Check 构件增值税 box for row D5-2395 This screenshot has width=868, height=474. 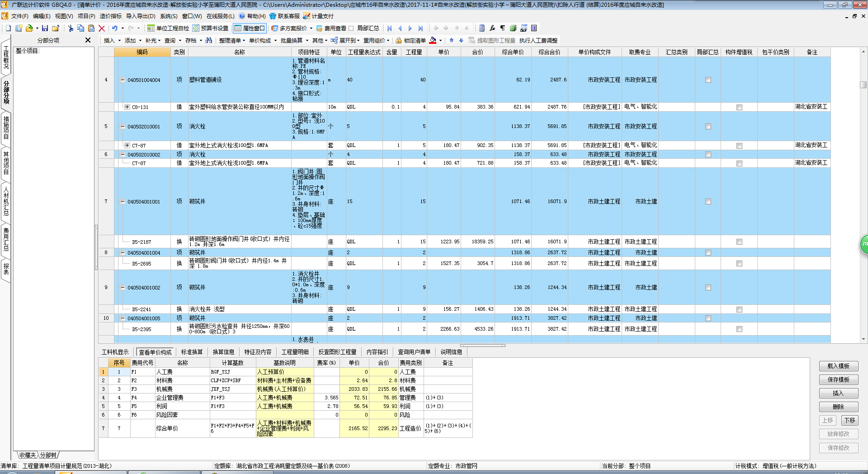(x=739, y=329)
